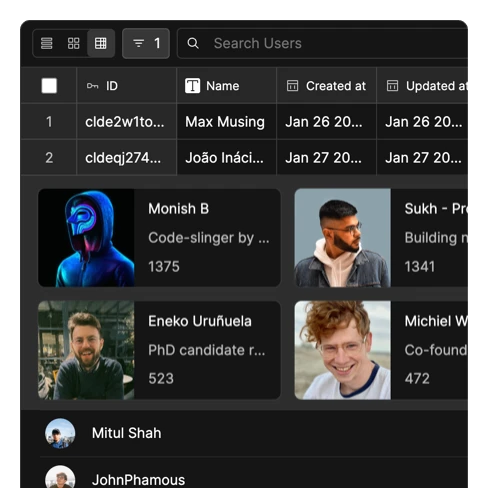Click the Co-found description on Michiel card
The height and width of the screenshot is (488, 488).
point(436,350)
